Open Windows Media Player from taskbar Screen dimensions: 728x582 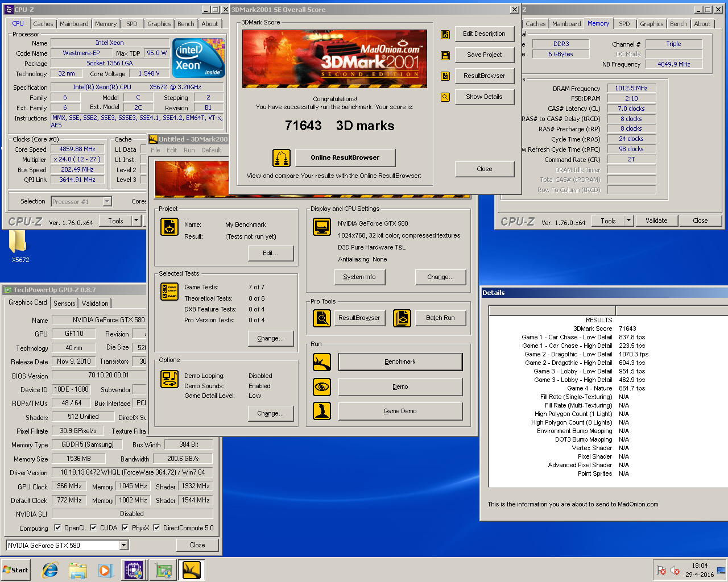(105, 570)
